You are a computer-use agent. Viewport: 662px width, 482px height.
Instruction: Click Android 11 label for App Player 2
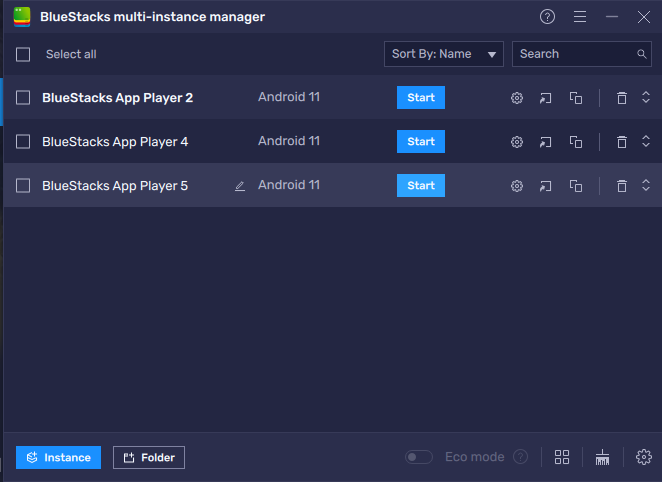pyautogui.click(x=289, y=97)
